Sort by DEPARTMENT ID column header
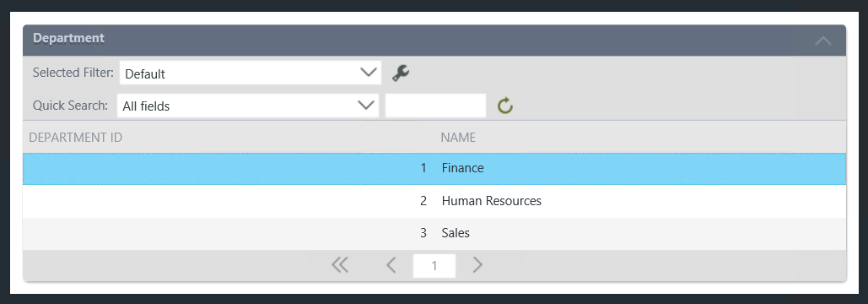The image size is (868, 304). click(x=76, y=138)
